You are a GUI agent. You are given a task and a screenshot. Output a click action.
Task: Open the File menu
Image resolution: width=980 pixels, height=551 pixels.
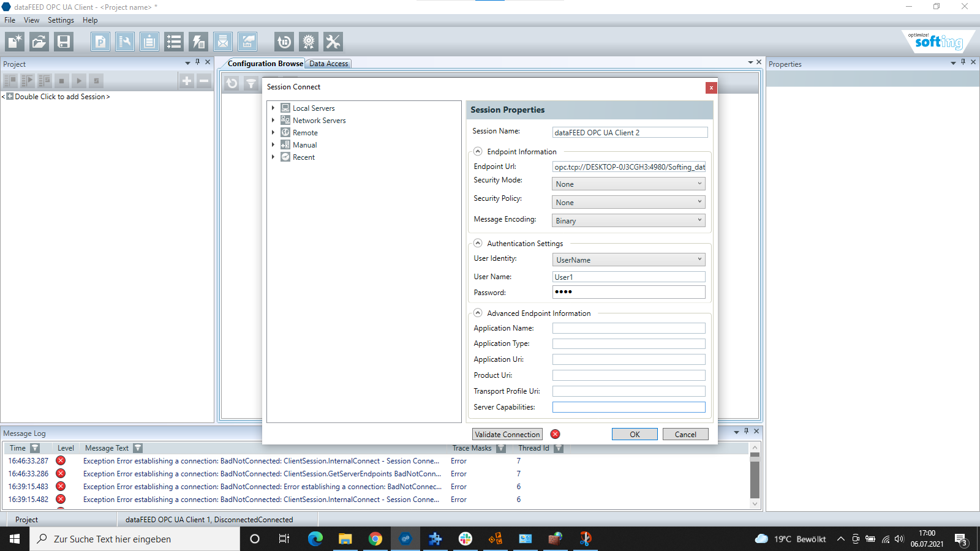click(10, 20)
